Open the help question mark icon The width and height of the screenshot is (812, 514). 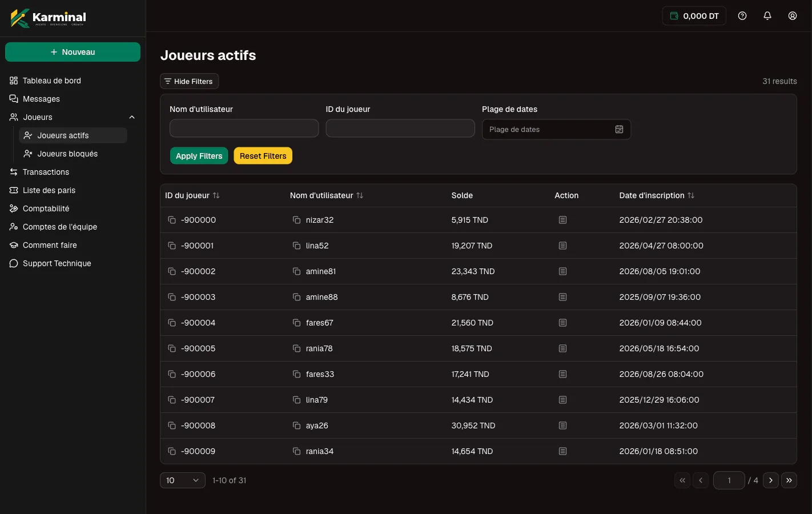tap(742, 16)
